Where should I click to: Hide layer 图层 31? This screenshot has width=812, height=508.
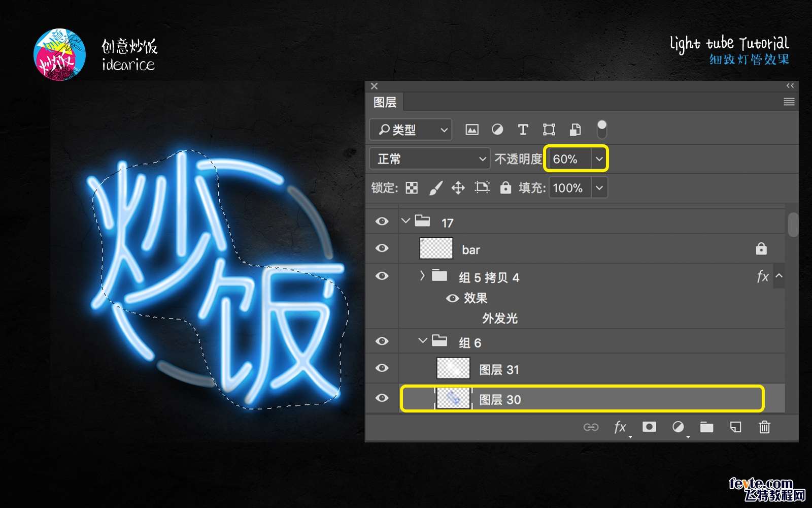click(x=382, y=368)
